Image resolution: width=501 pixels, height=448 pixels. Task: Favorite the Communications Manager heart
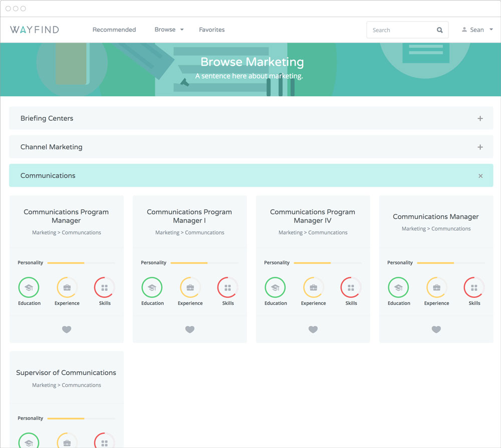tap(436, 329)
